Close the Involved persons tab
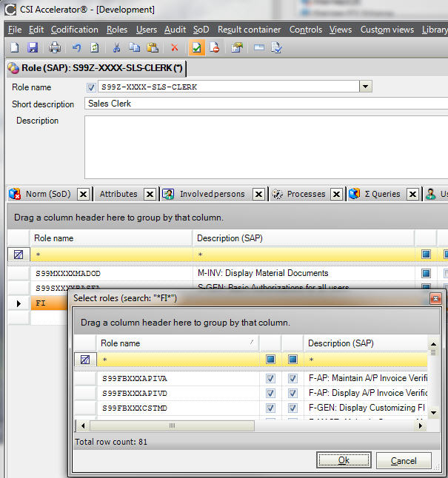This screenshot has width=448, height=478. coord(258,194)
